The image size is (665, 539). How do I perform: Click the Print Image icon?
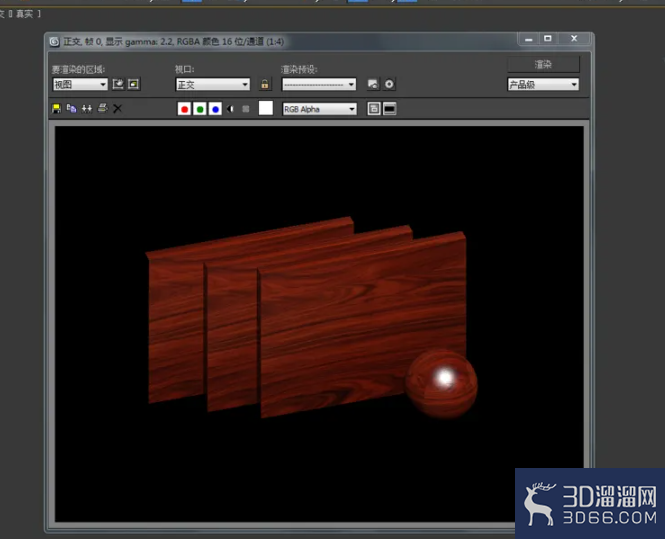click(x=102, y=109)
